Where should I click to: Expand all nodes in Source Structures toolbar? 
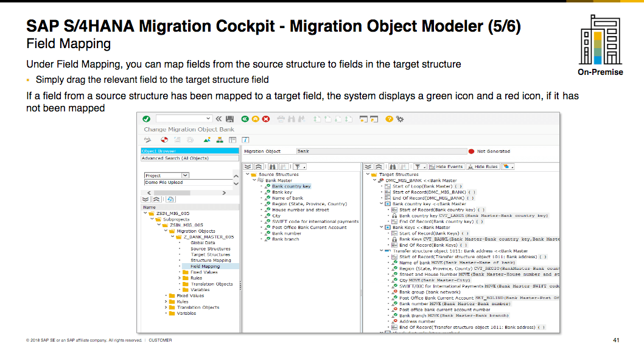point(248,167)
